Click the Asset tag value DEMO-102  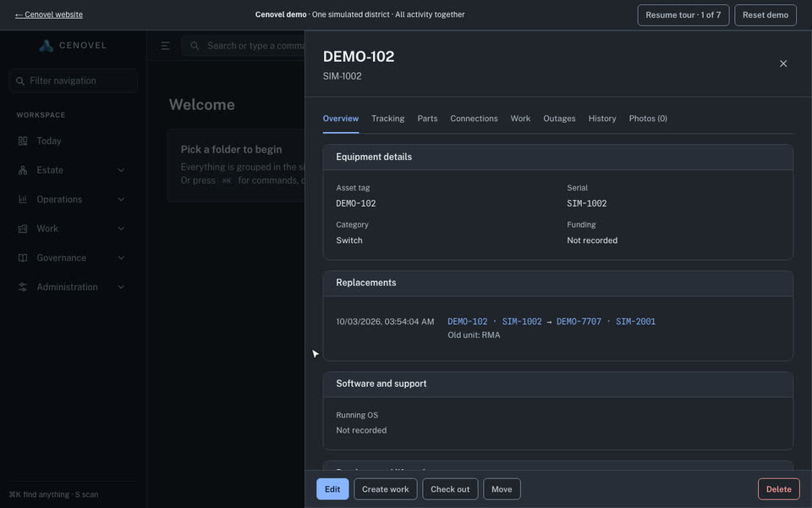pyautogui.click(x=356, y=203)
